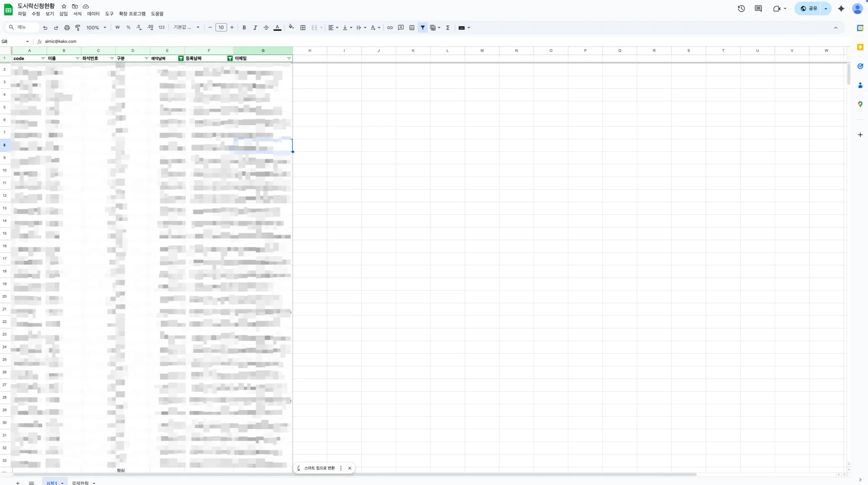
Task: Toggle the filter button in toolbar
Action: (423, 28)
